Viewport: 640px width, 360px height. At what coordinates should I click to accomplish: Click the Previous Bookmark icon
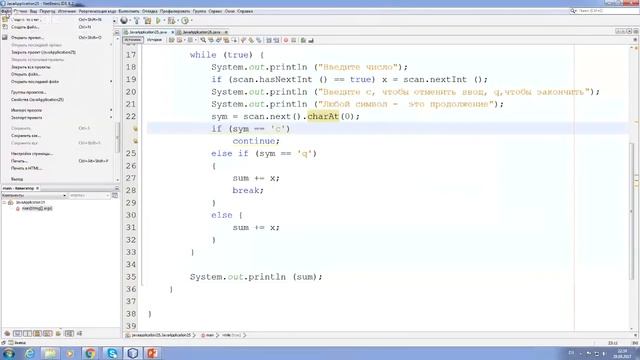click(243, 40)
